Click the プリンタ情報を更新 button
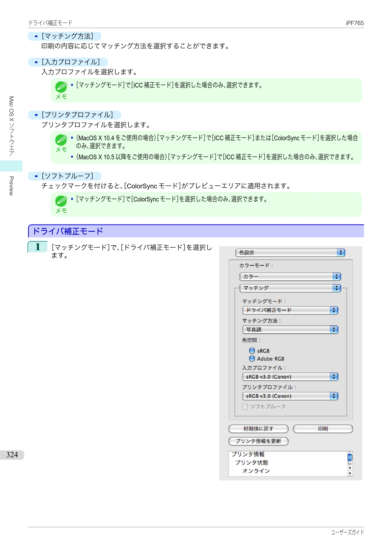The image size is (392, 555). [259, 441]
